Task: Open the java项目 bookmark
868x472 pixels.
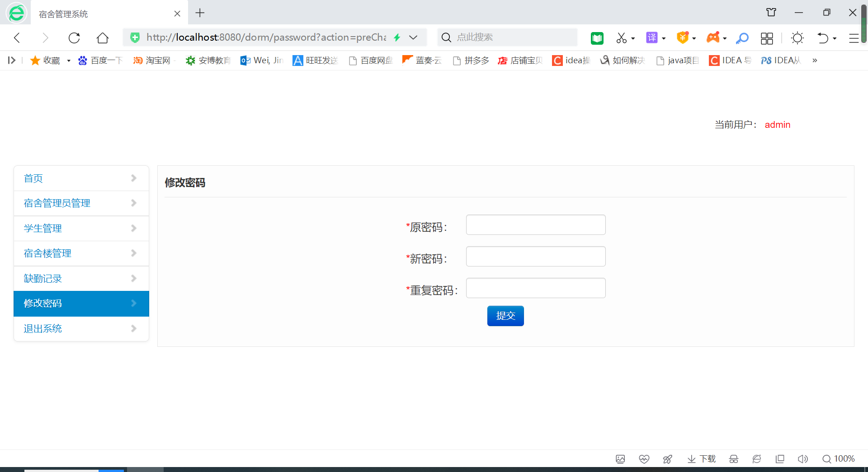Action: pyautogui.click(x=677, y=60)
